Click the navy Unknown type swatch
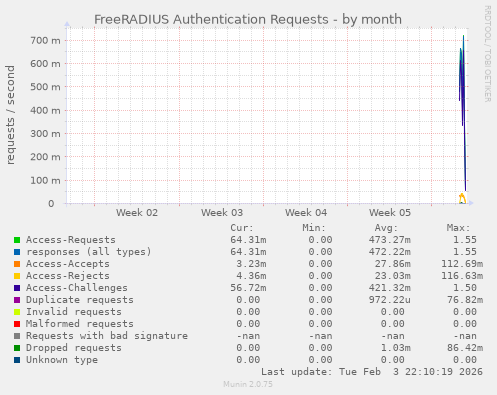This screenshot has height=395, width=497. (17, 360)
